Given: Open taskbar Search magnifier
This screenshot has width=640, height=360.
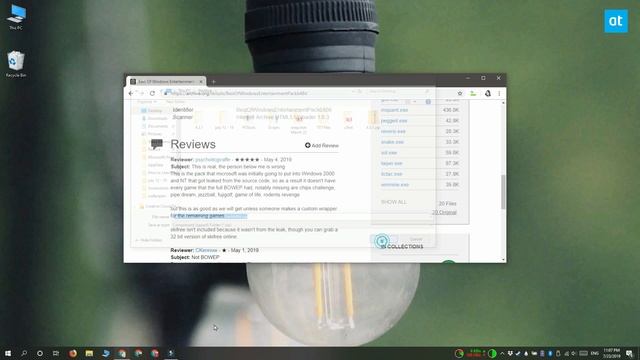Looking at the screenshot, I should [x=24, y=353].
